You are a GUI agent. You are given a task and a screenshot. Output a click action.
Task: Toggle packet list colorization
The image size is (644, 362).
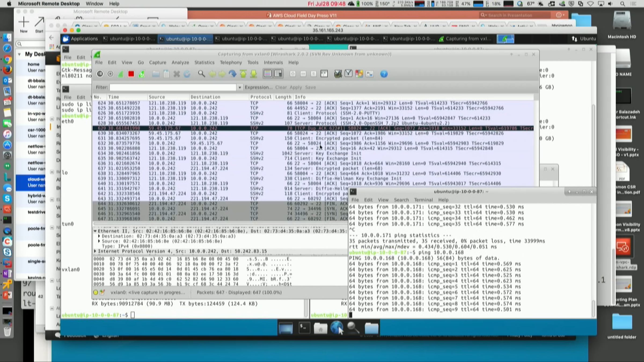tap(268, 74)
